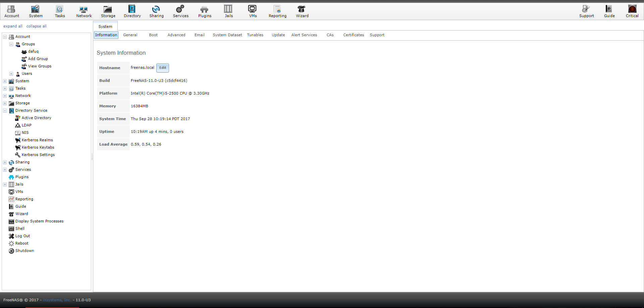Viewport: 644px width, 308px height.
Task: Click Reboot in the sidebar tree
Action: tap(22, 244)
